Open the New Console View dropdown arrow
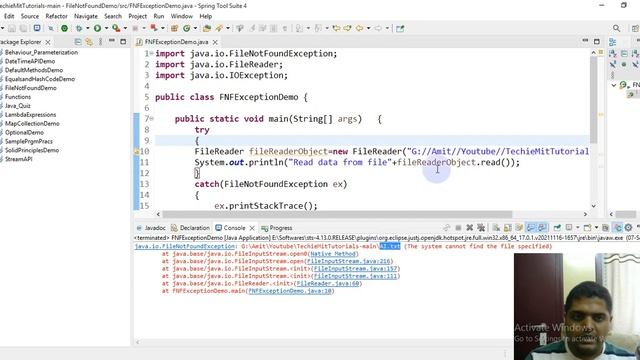 coord(596,227)
